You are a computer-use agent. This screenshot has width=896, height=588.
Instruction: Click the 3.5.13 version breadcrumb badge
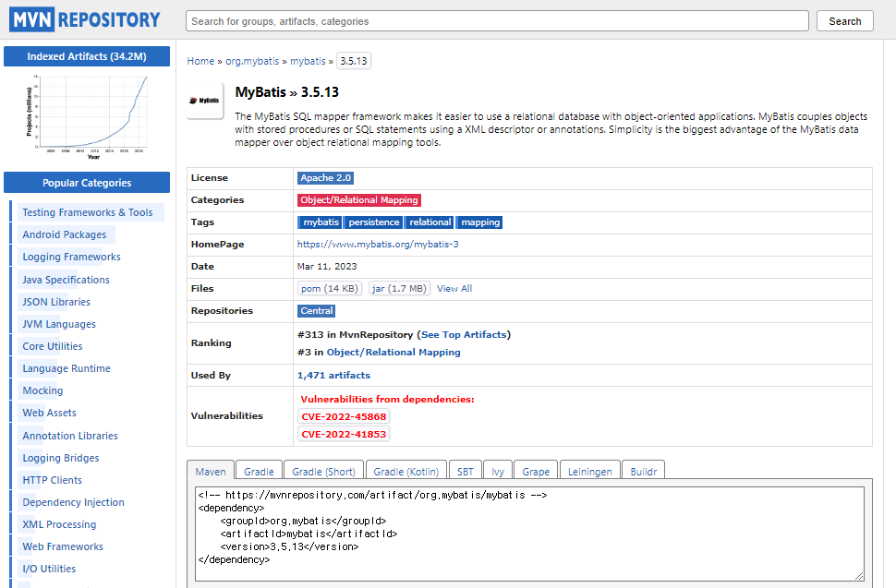354,61
